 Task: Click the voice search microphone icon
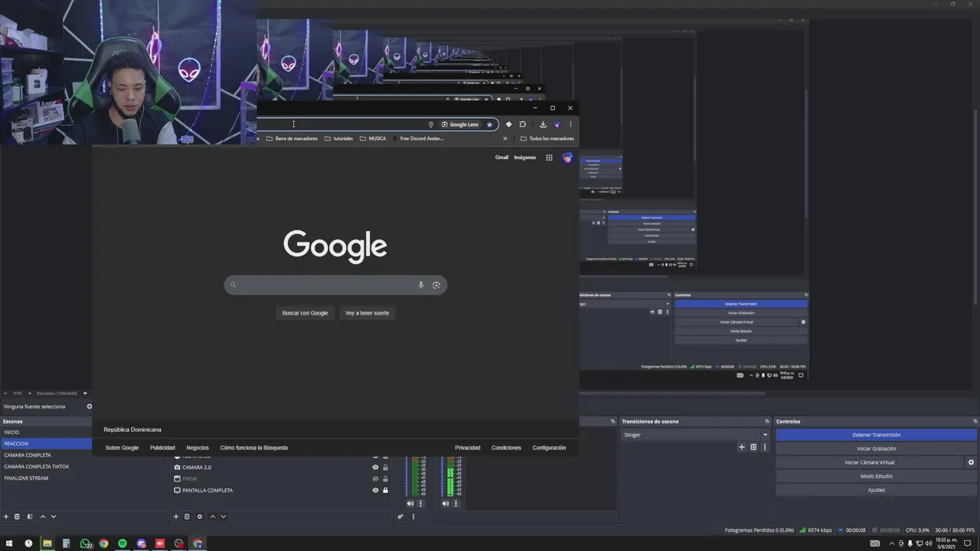(x=420, y=285)
